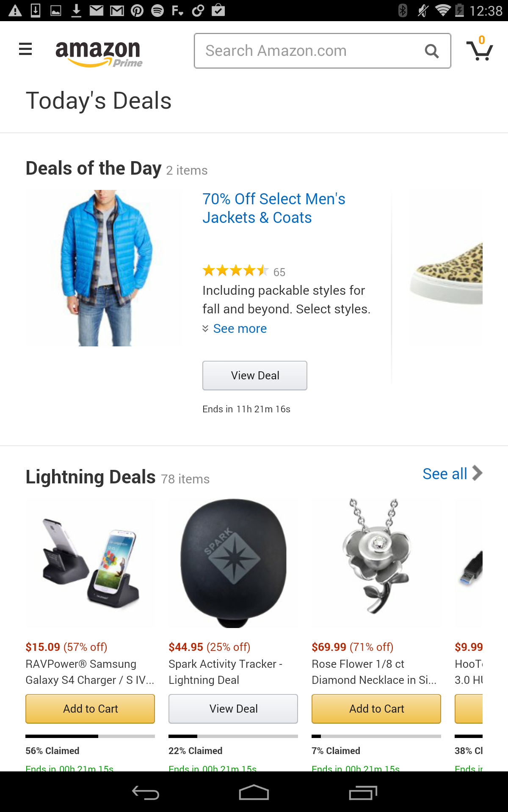This screenshot has width=508, height=812.
Task: Click the 56% Claimed progress bar
Action: [90, 736]
